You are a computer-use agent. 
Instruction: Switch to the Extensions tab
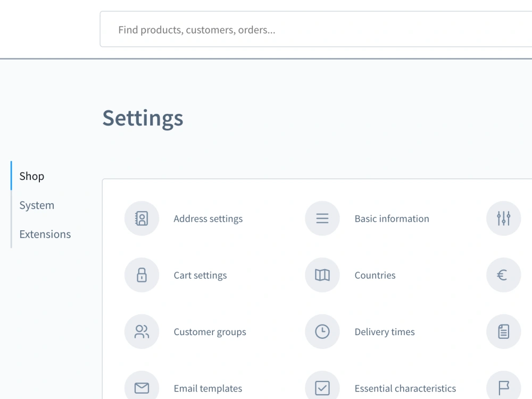(45, 234)
